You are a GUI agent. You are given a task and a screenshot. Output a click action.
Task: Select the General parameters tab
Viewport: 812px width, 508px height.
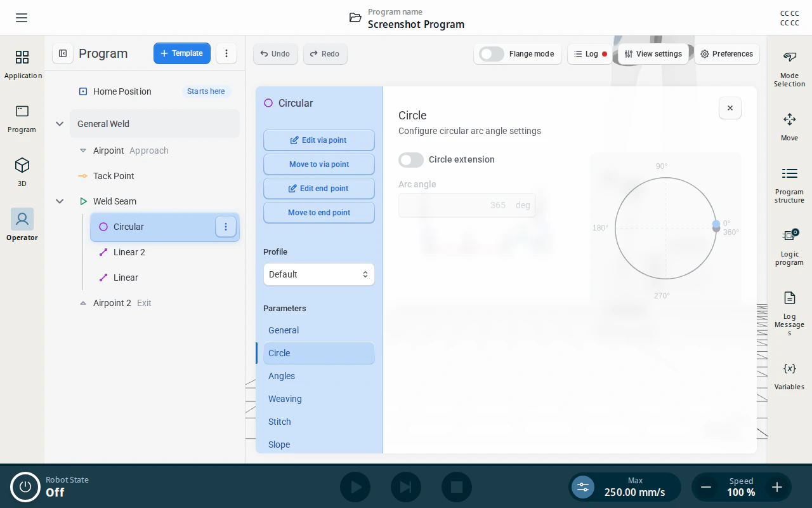pyautogui.click(x=319, y=330)
